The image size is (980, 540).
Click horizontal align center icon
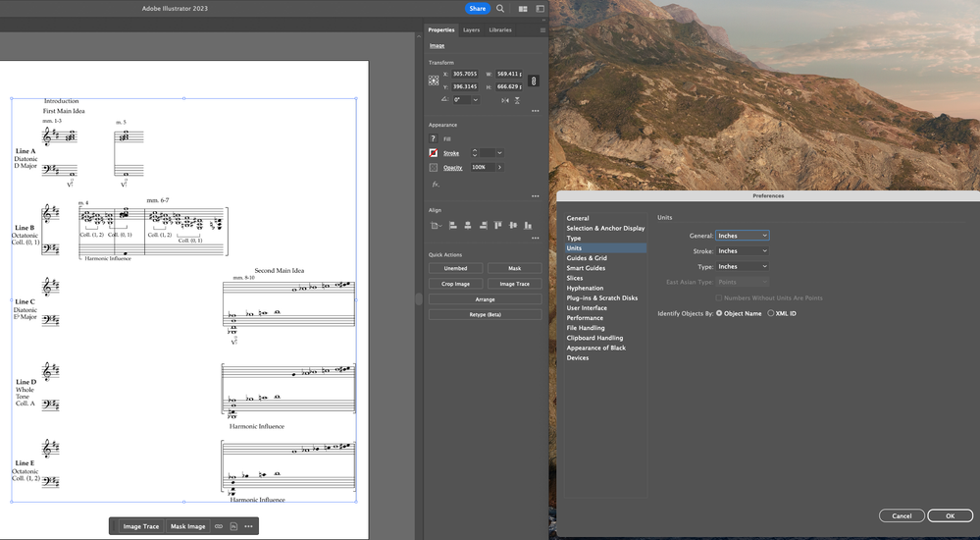pos(468,225)
